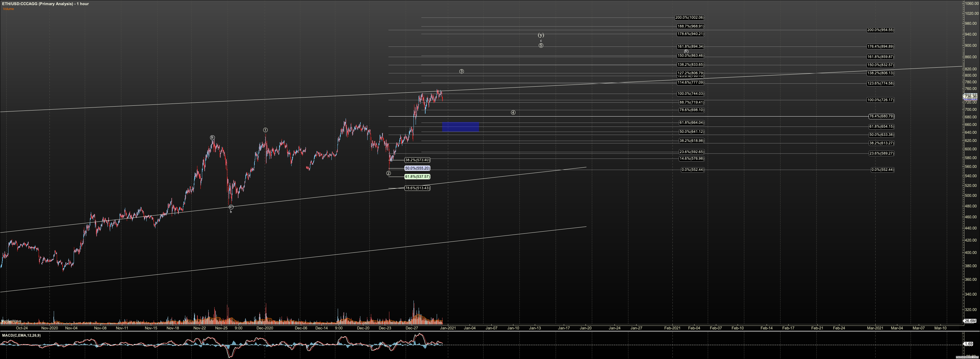Select the 50.0%(555.20) highlighted retracement label
The height and width of the screenshot is (359, 980).
coord(417,168)
